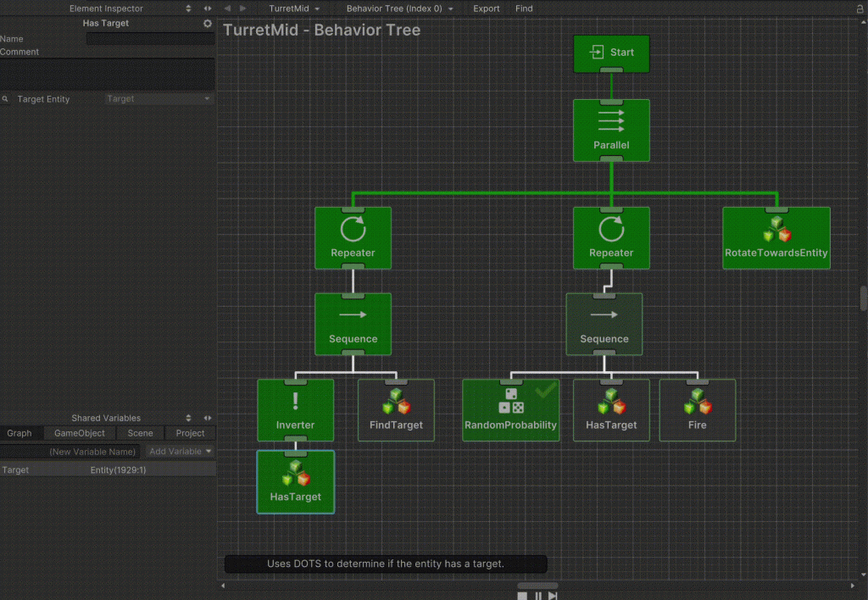Expand the Behavior Tree (Index 0) dropdown
Image resolution: width=868 pixels, height=600 pixels.
[x=399, y=8]
